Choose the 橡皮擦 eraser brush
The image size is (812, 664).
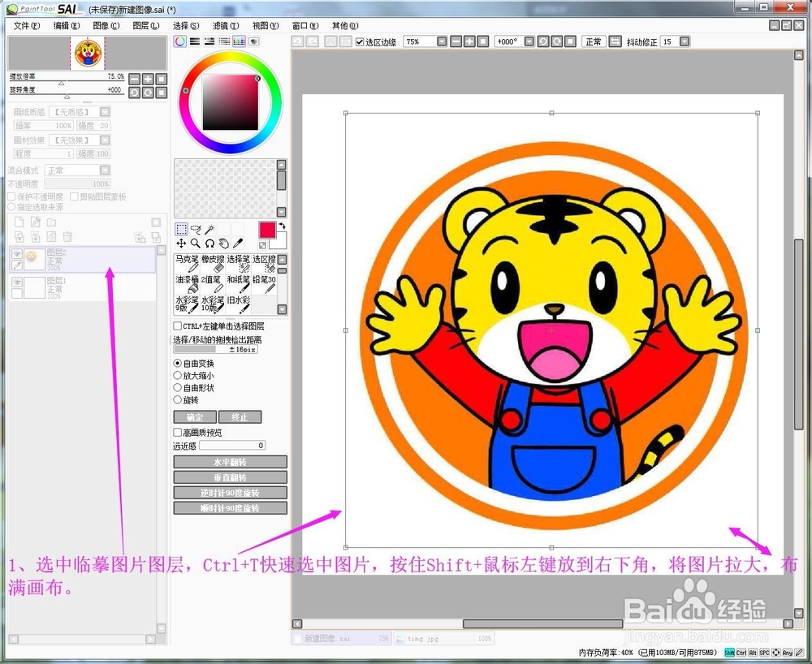212,264
